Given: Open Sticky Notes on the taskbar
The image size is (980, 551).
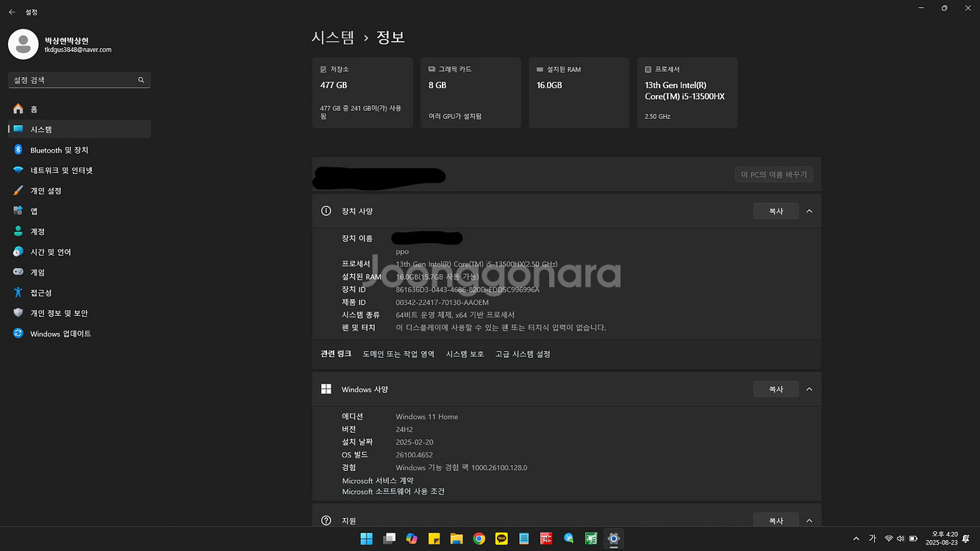Looking at the screenshot, I should [434, 539].
